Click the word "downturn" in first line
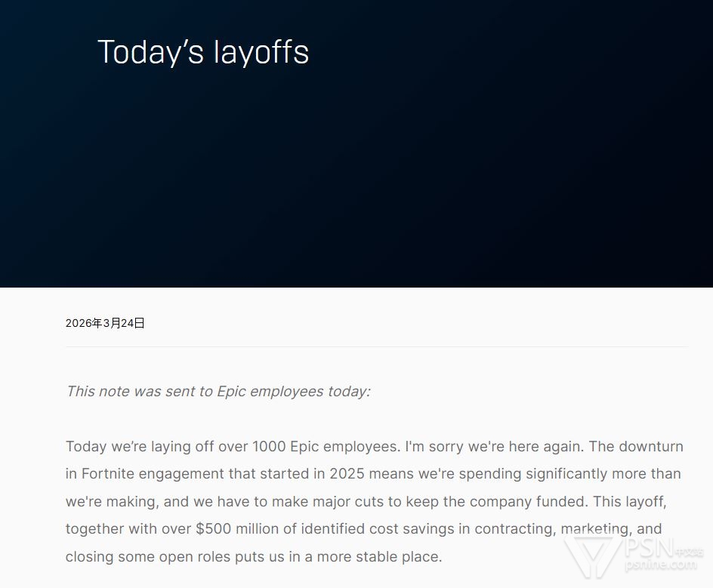 (650, 446)
